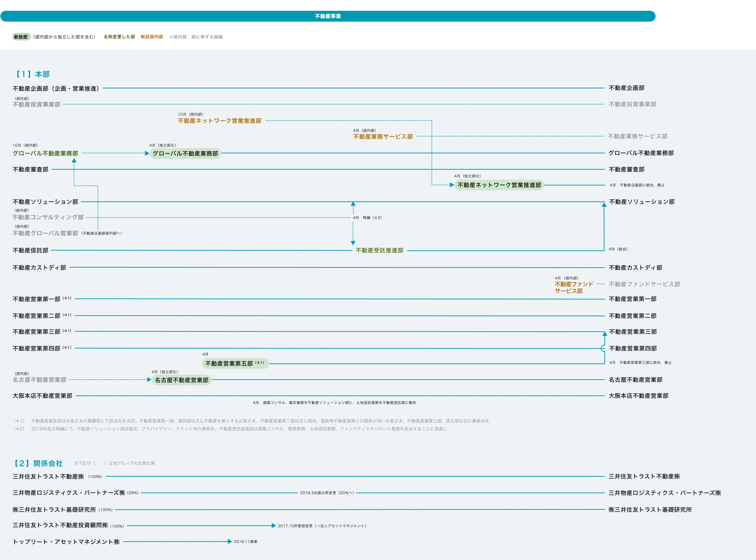Select 名古屋不動産営業部 badge marked 独立化

[x=182, y=380]
